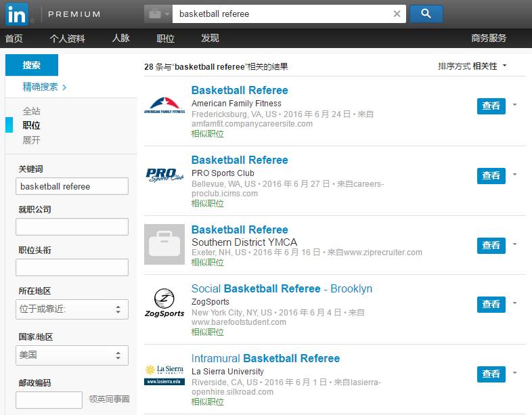
Task: Click the 28 results count text
Action: pyautogui.click(x=216, y=67)
